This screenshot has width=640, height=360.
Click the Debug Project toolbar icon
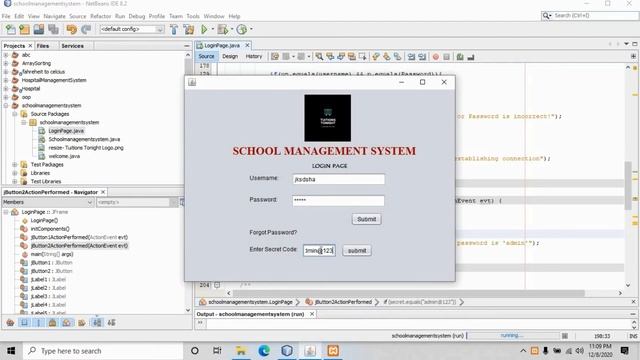click(x=223, y=29)
